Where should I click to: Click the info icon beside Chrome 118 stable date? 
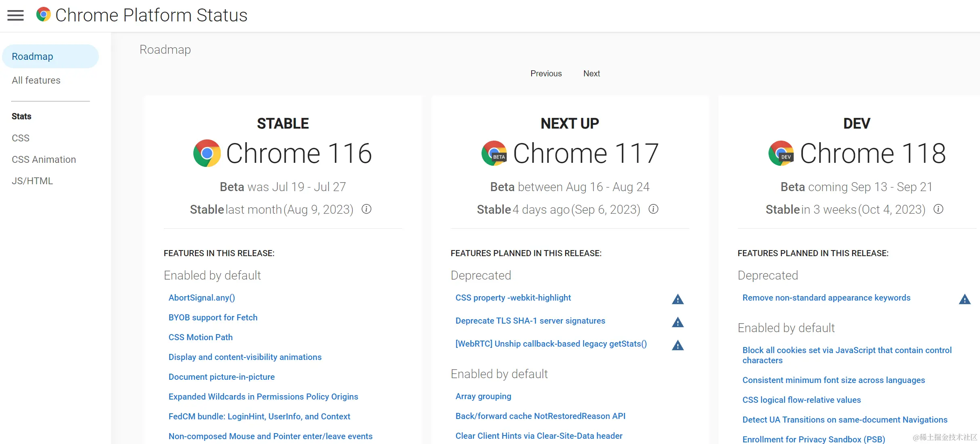point(938,209)
